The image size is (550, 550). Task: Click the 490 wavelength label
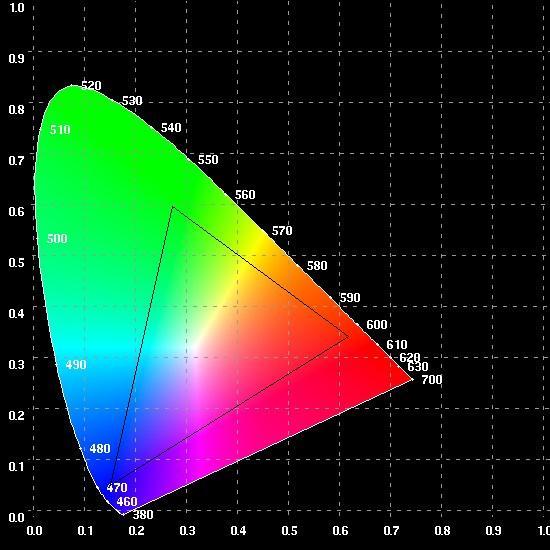pyautogui.click(x=76, y=365)
